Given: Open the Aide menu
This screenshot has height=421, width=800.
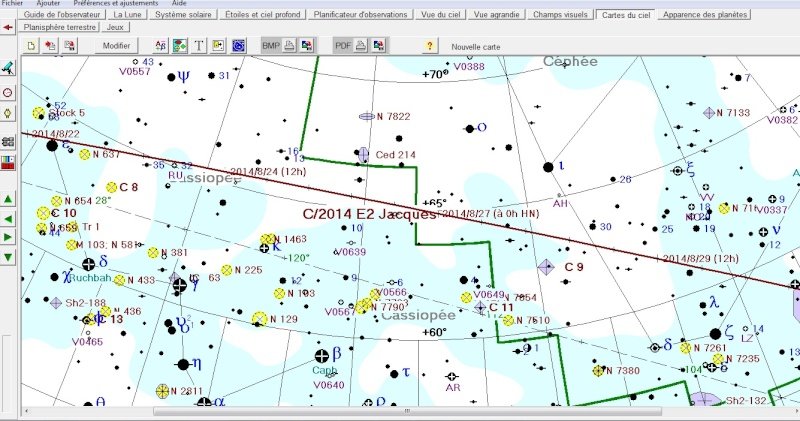Looking at the screenshot, I should click(179, 3).
